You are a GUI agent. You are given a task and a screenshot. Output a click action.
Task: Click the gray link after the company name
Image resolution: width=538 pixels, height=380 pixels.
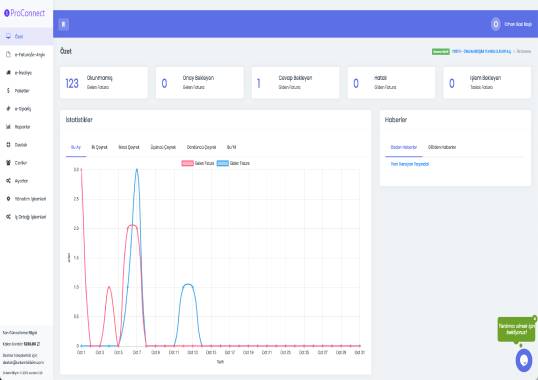[x=524, y=51]
